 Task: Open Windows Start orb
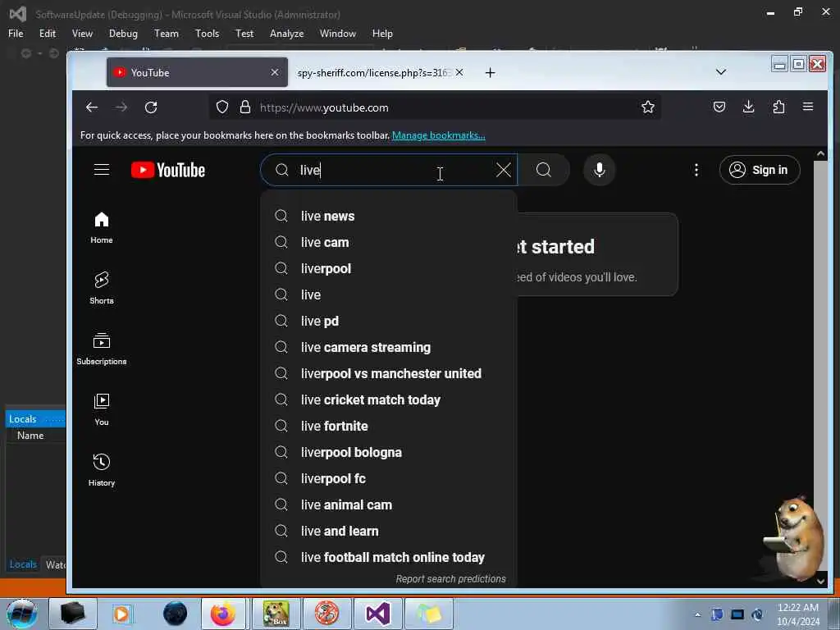(22, 614)
